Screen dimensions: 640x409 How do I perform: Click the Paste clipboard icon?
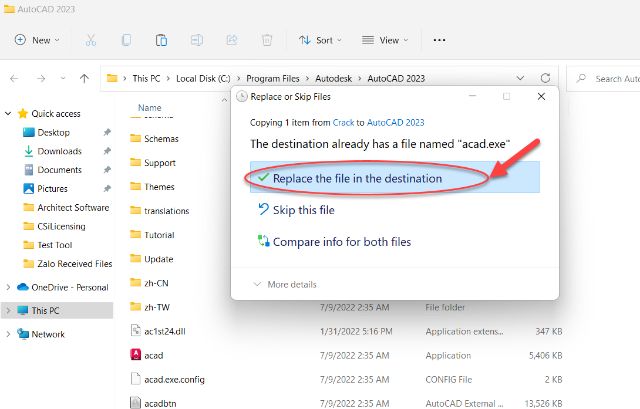pos(161,40)
